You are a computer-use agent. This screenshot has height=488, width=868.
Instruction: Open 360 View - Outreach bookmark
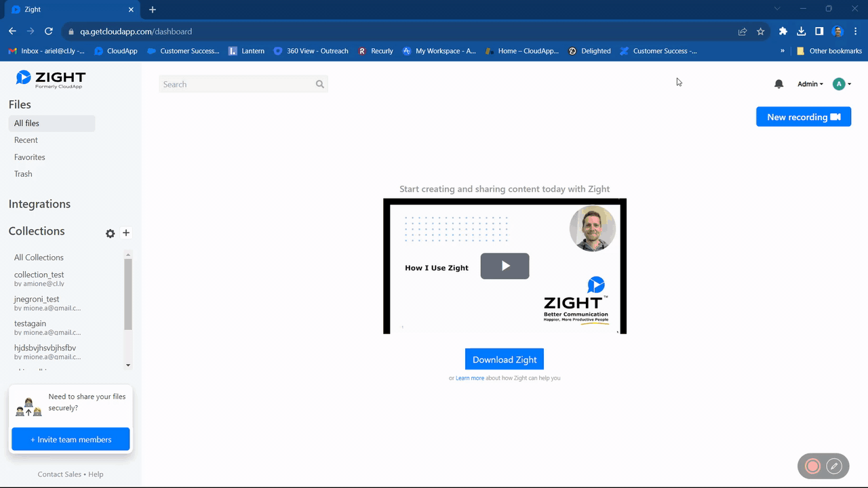311,51
